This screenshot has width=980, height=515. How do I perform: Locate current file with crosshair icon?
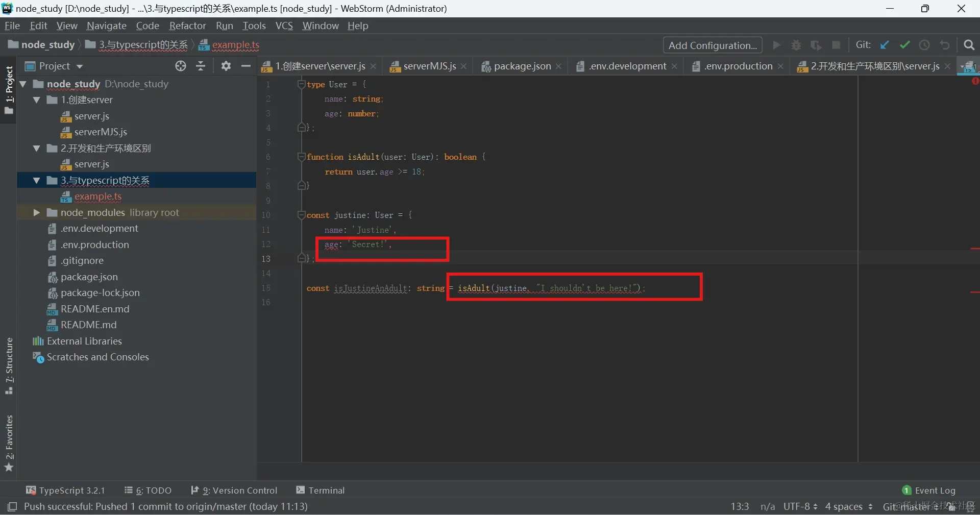click(x=181, y=66)
